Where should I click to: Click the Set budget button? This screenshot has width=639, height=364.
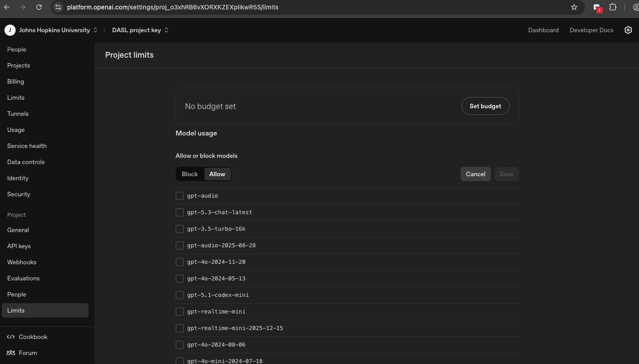[485, 106]
